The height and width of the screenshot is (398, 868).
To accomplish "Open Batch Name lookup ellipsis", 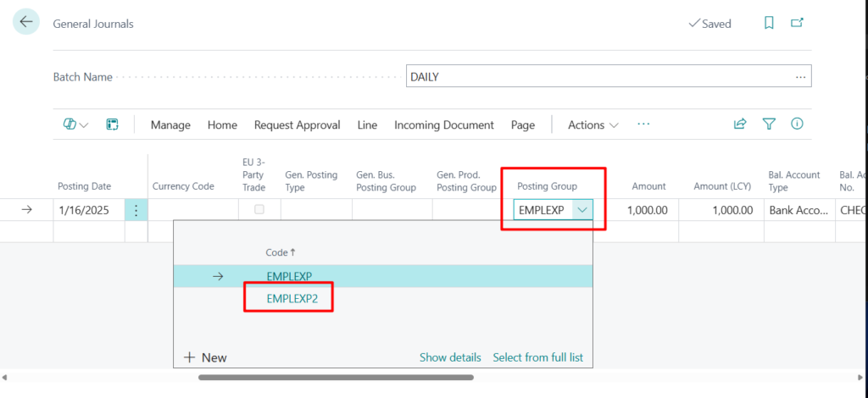I will click(800, 76).
